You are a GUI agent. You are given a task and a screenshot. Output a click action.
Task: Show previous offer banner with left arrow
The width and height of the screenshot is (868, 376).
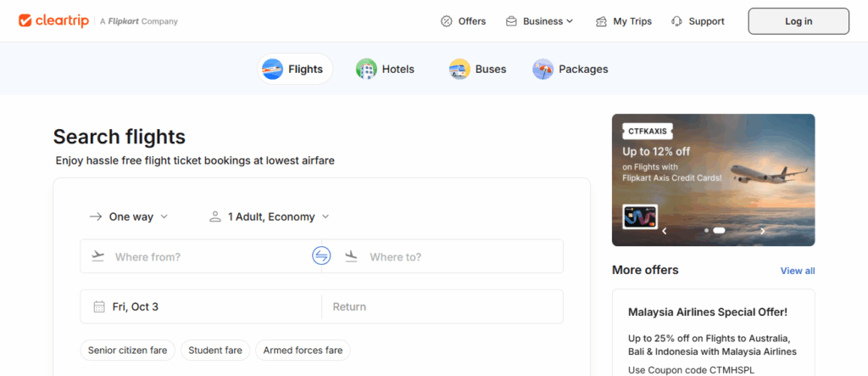coord(665,230)
